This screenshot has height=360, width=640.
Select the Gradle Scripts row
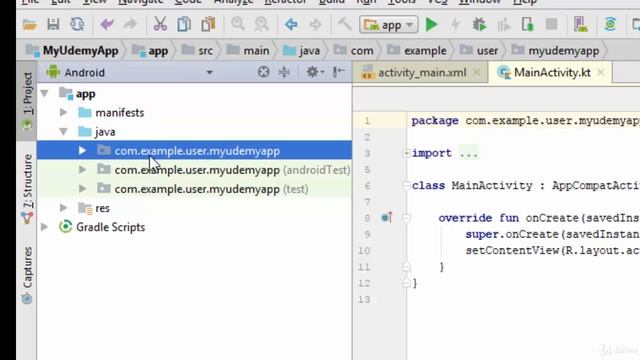coord(194,227)
